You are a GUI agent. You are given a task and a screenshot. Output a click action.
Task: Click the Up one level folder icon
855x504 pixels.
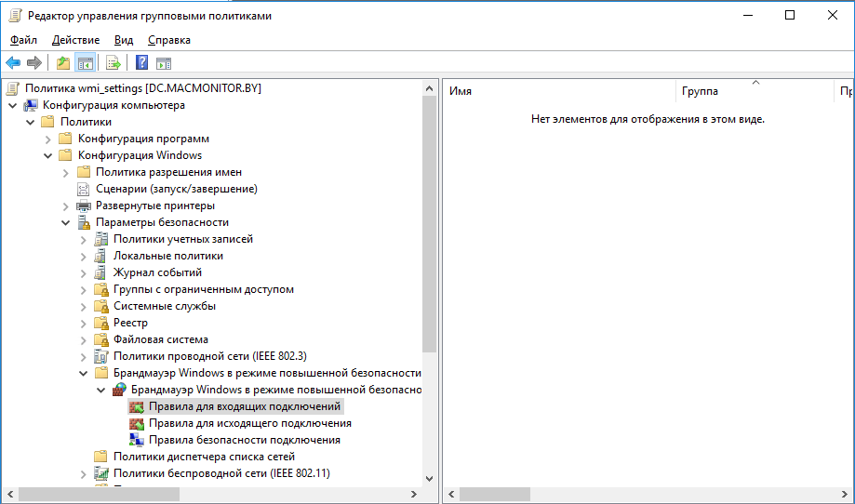(62, 63)
